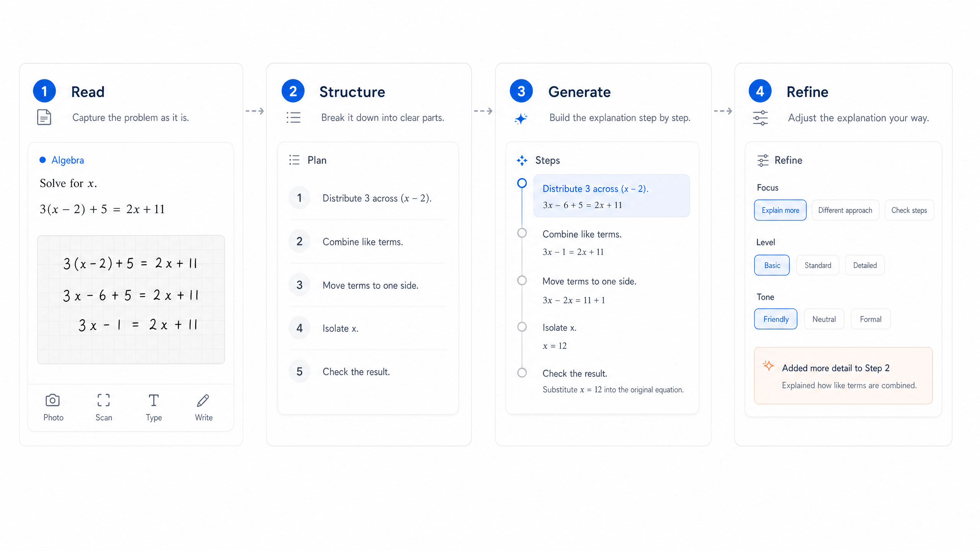Select the Explain more focus option
980x551 pixels.
coord(780,210)
